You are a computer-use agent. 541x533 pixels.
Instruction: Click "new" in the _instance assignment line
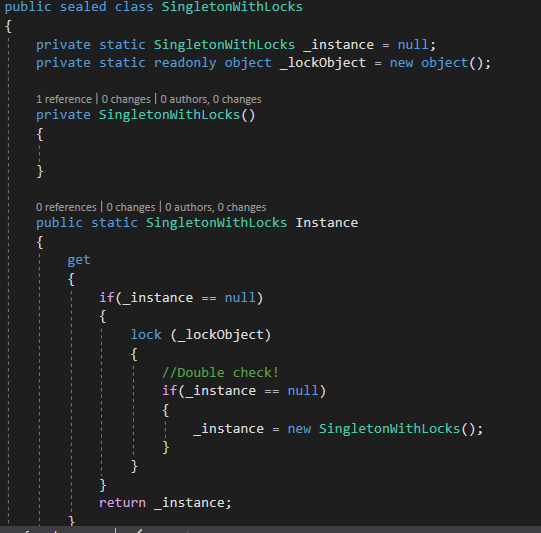[x=299, y=429]
